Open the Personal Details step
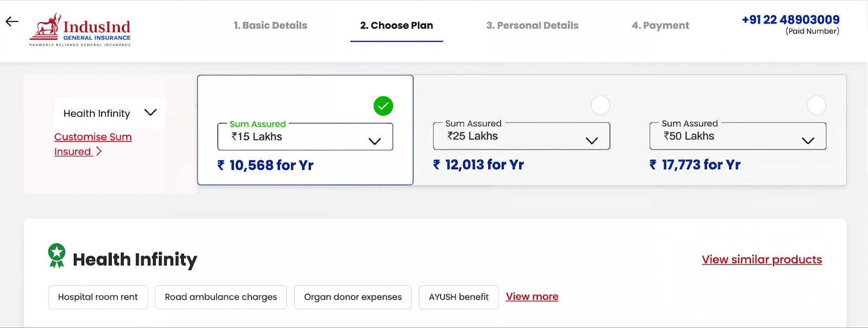 click(532, 25)
